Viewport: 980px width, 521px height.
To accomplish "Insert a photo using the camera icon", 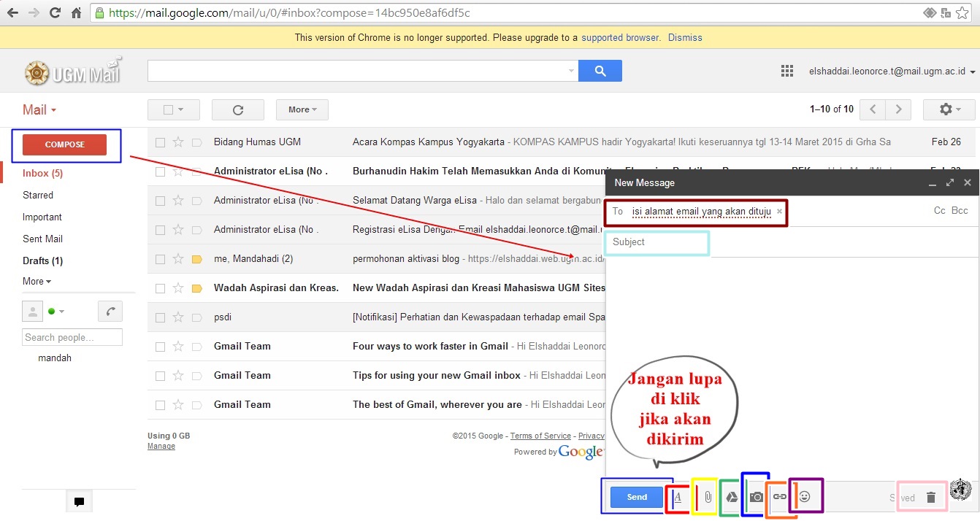I will [x=757, y=498].
